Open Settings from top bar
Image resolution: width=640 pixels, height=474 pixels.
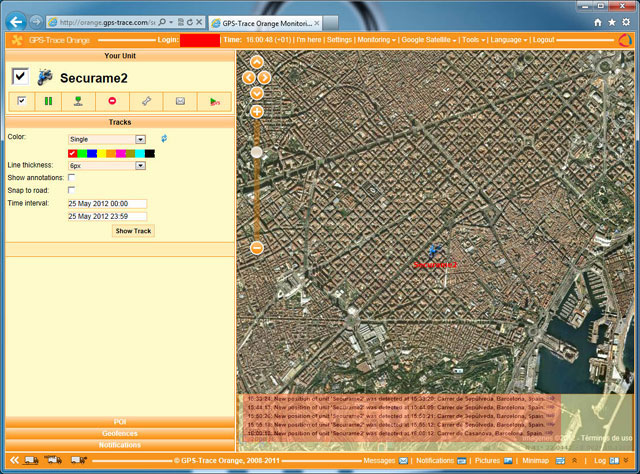(x=339, y=40)
